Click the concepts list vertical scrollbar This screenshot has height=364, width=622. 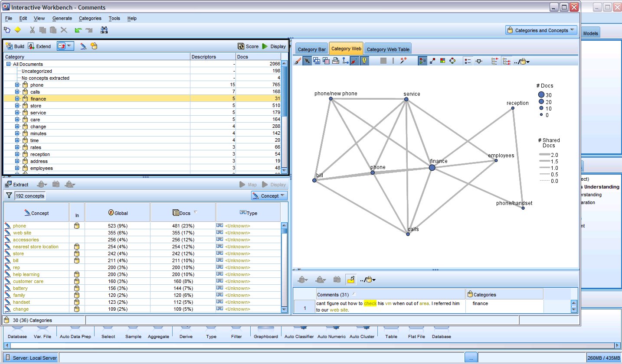pyautogui.click(x=285, y=267)
